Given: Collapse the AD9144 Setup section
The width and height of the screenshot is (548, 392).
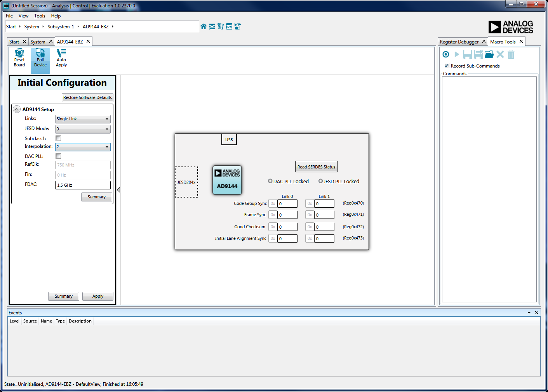Looking at the screenshot, I should click(17, 109).
